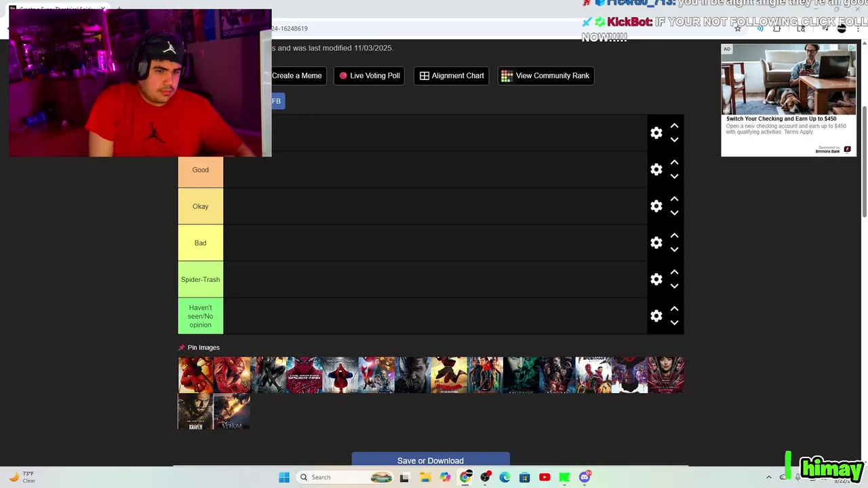Click the Create a Meme button
This screenshot has height=488, width=868.
297,76
